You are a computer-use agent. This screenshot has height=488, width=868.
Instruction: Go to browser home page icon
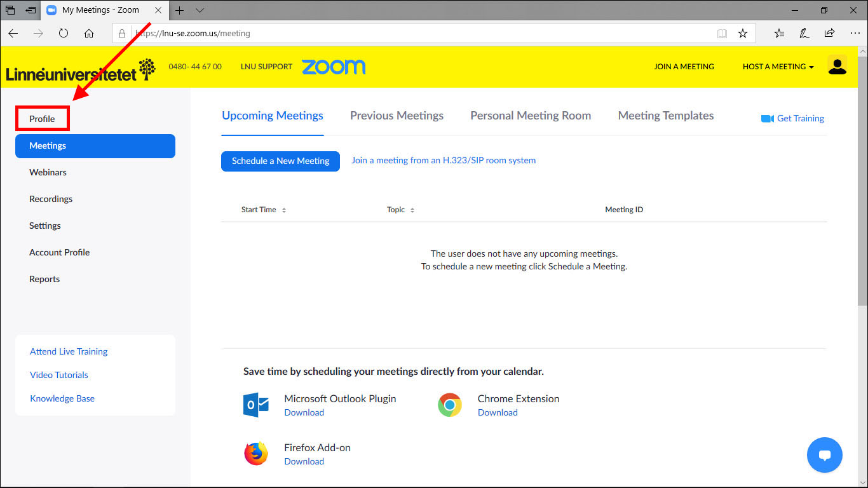click(89, 33)
